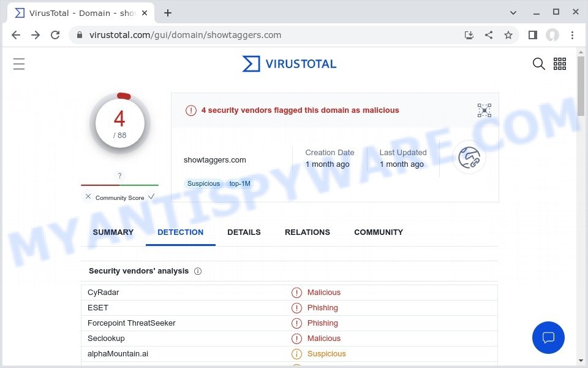The image size is (588, 368).
Task: Select the DETECTION tab
Action: pos(180,232)
